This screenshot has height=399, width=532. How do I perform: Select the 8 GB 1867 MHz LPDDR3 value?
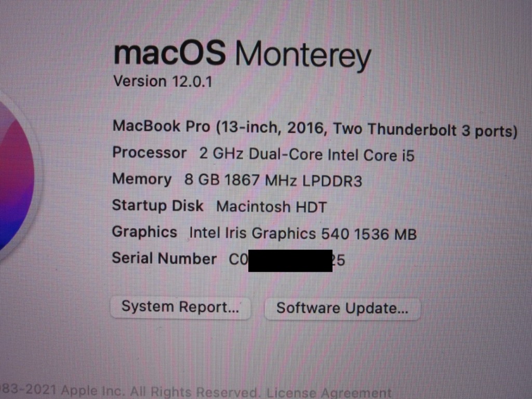[x=273, y=180]
